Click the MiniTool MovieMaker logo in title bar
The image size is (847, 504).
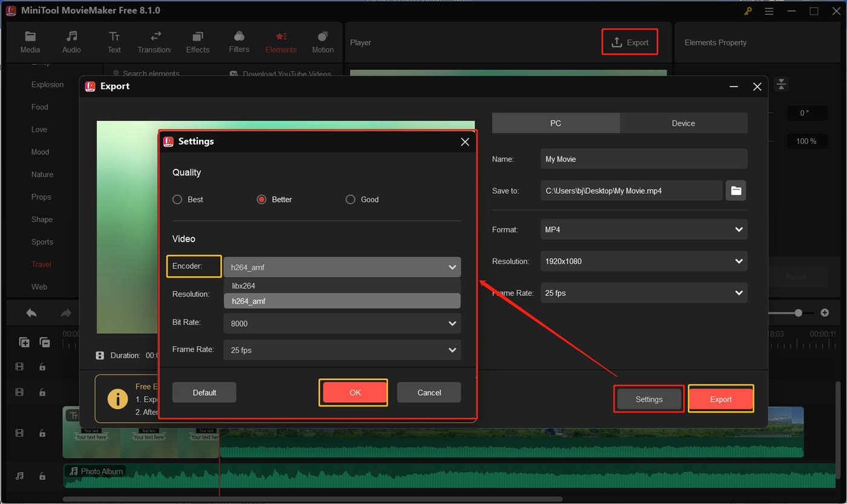click(10, 11)
